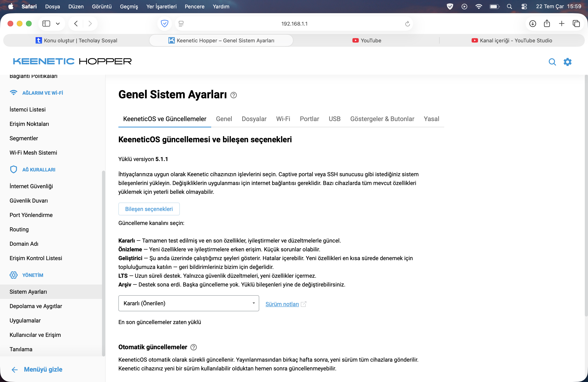Open the privacy shield icon in toolbar
Screen dimensions: 588x382
tap(165, 24)
